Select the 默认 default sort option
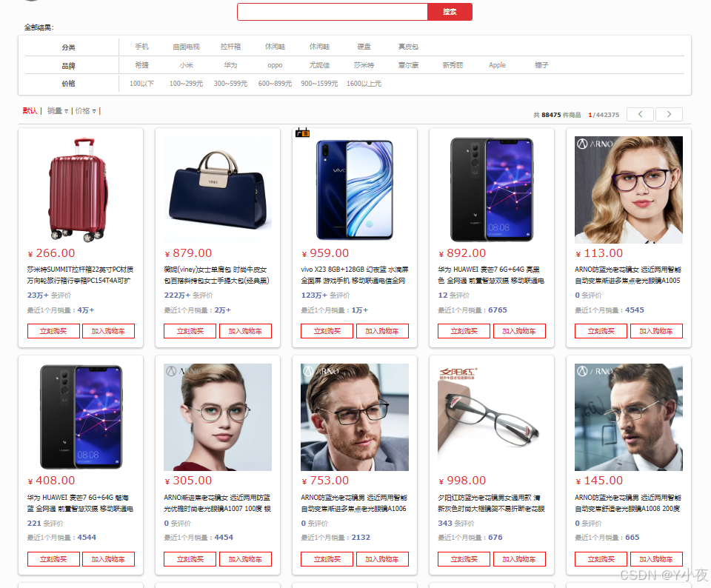This screenshot has height=588, width=711. pos(30,110)
